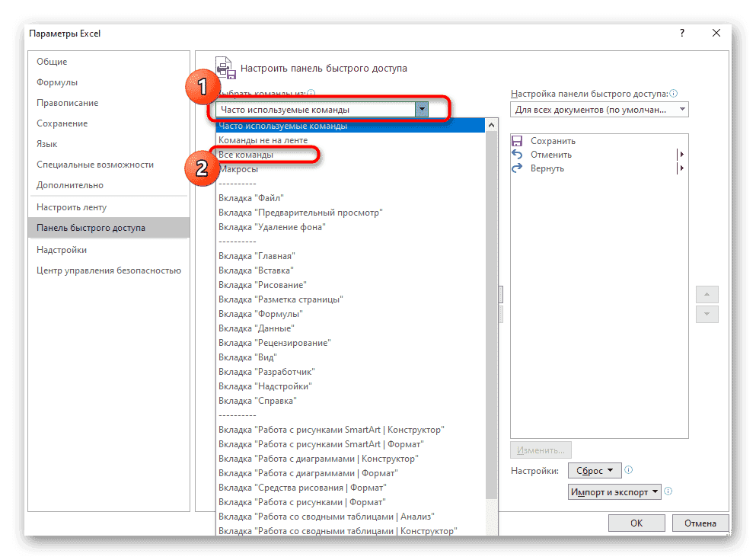Click the Redo arrow icon in list
Screen dimensions: 756x560
[517, 168]
